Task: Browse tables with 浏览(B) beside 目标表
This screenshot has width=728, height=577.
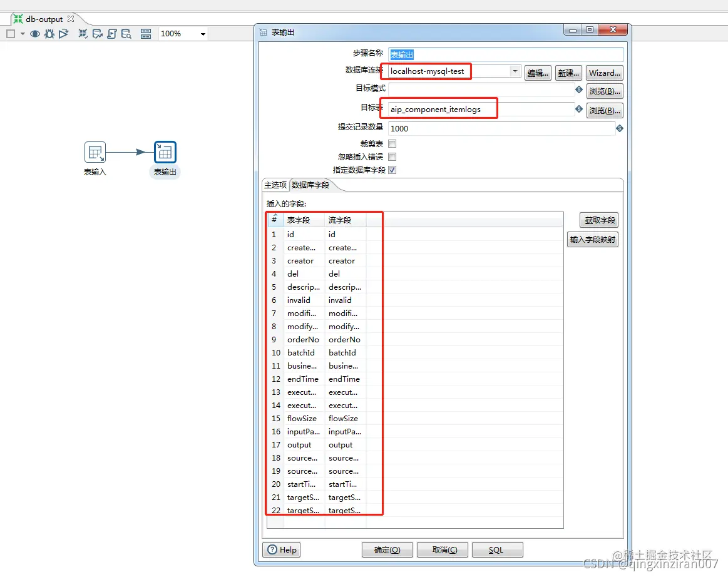Action: click(x=605, y=111)
